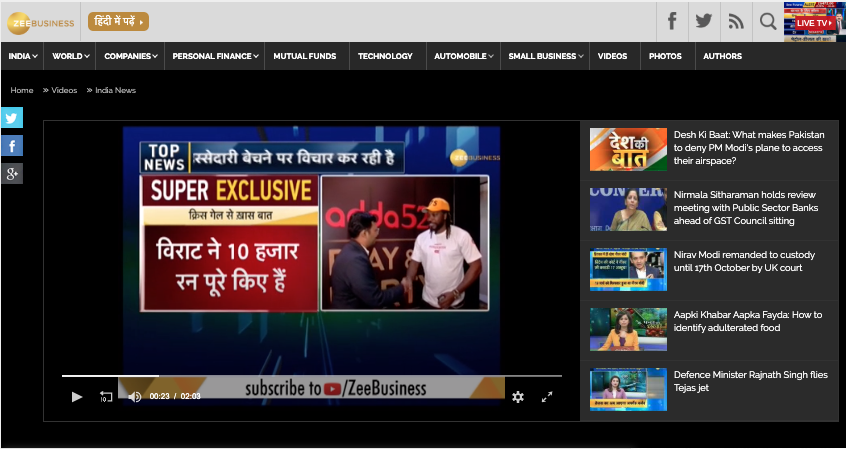Image resolution: width=846 pixels, height=449 pixels.
Task: Expand the Automobile menu
Action: pyautogui.click(x=463, y=56)
